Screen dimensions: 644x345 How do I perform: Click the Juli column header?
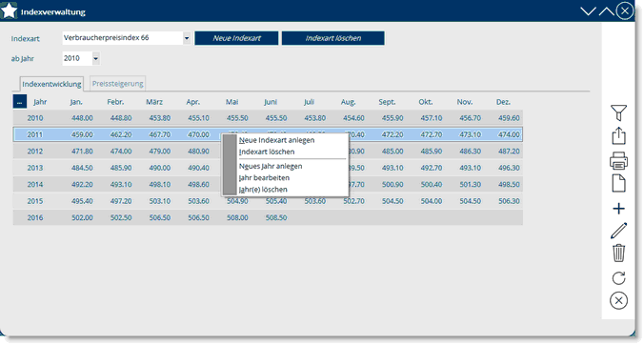pyautogui.click(x=310, y=102)
